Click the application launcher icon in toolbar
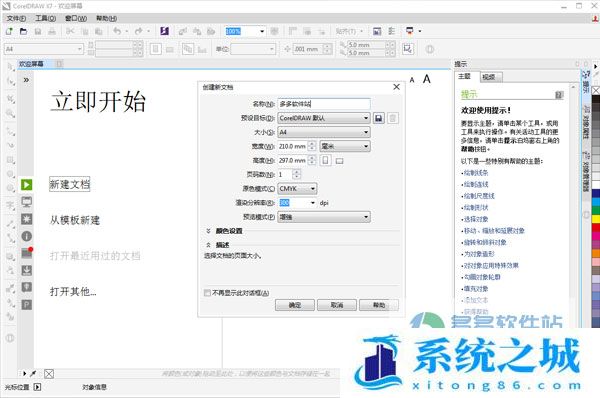The height and width of the screenshot is (398, 600). (409, 31)
